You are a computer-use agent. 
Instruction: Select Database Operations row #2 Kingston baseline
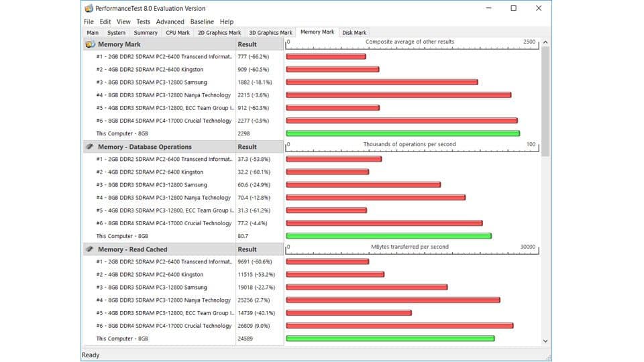pos(150,172)
